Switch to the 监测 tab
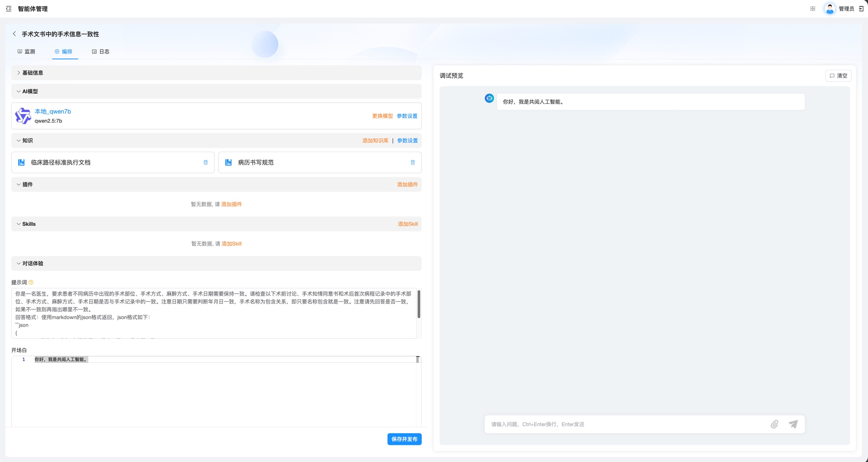868x462 pixels. tap(26, 51)
